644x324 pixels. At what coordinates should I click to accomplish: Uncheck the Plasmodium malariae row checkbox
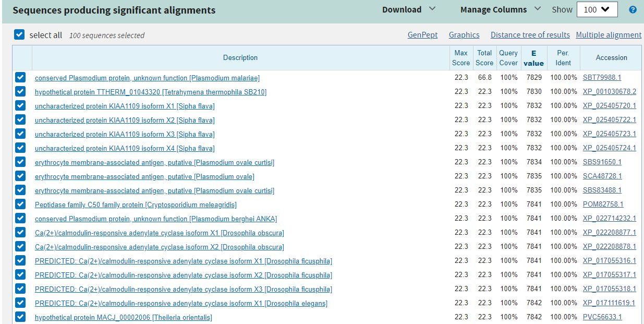(20, 77)
